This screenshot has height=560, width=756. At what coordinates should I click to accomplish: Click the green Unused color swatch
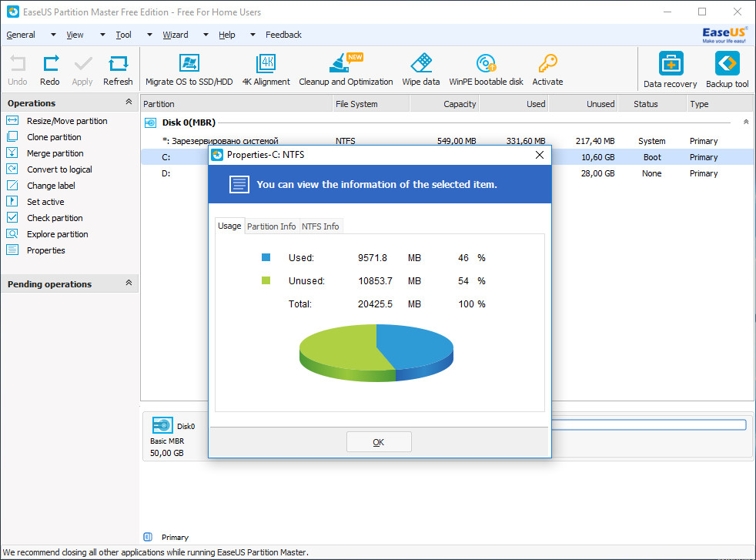[x=266, y=280]
